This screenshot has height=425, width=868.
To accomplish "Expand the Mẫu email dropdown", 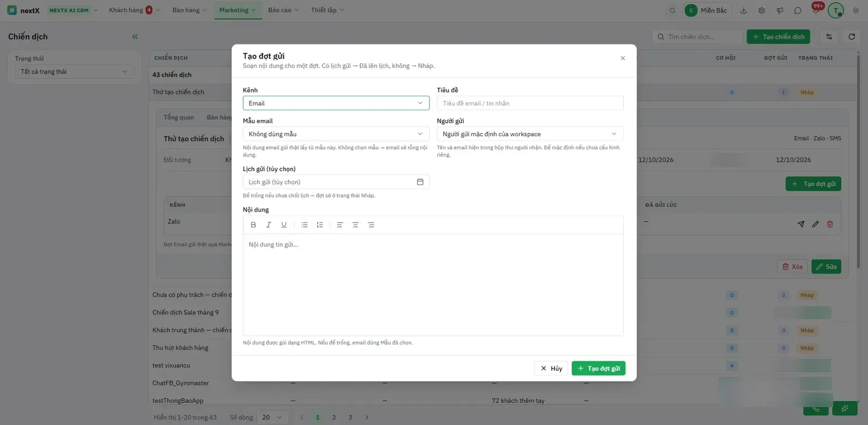I will (x=336, y=134).
